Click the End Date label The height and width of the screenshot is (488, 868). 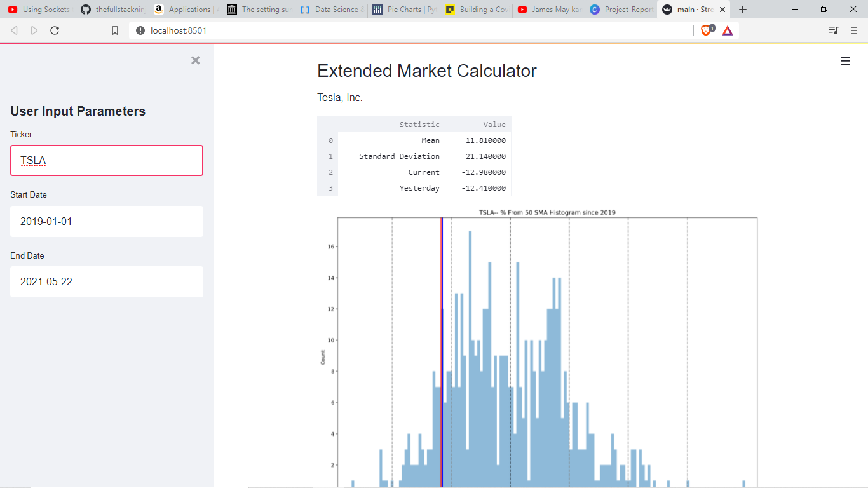27,255
